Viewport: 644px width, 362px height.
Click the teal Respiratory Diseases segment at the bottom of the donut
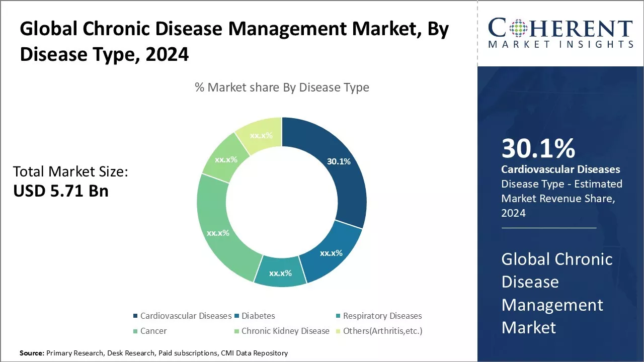pos(280,273)
